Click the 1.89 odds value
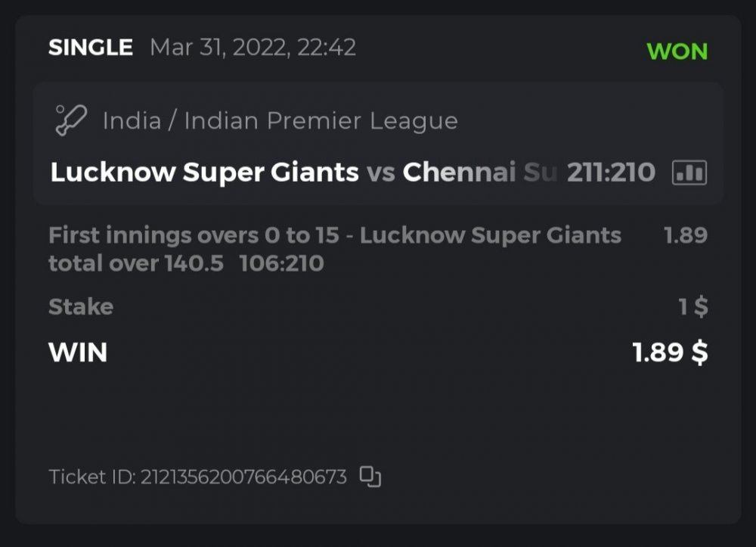The image size is (756, 547). tap(685, 235)
